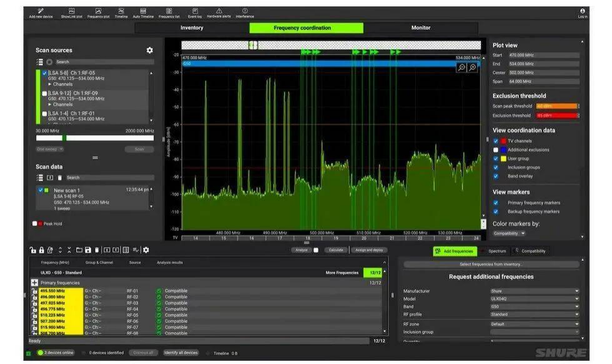Open the Band dropdown
Screen dimensions: 612x364
pyautogui.click(x=535, y=307)
